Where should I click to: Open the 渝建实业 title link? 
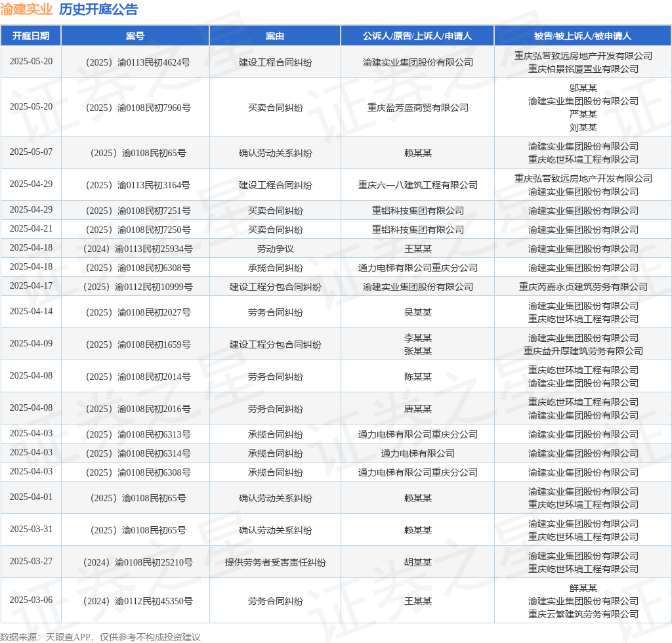(26, 9)
